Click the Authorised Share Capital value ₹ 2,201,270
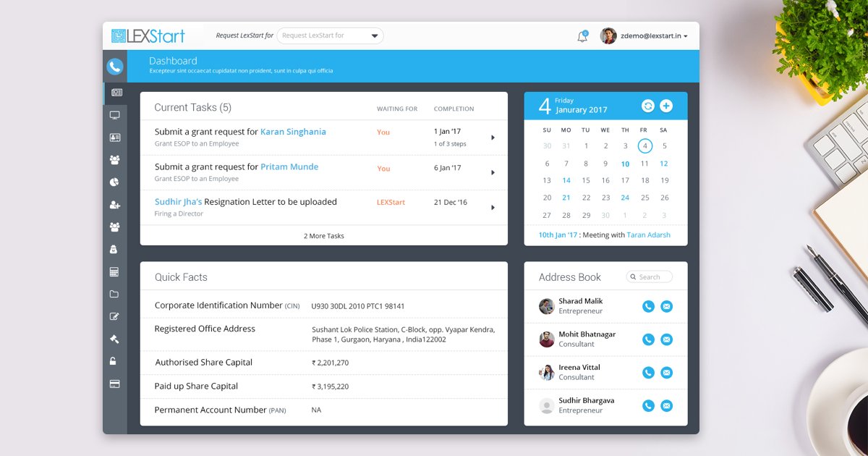Screen dimensions: 868x456 tap(330, 363)
